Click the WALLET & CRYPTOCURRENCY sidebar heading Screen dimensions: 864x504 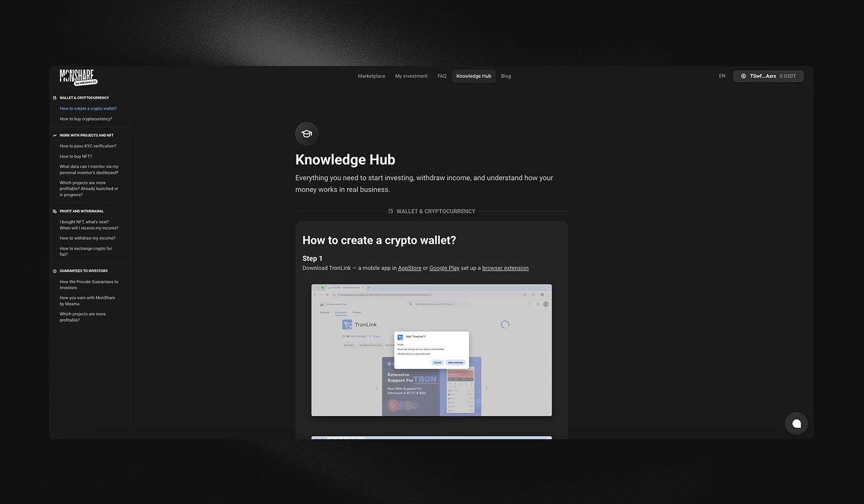point(84,98)
